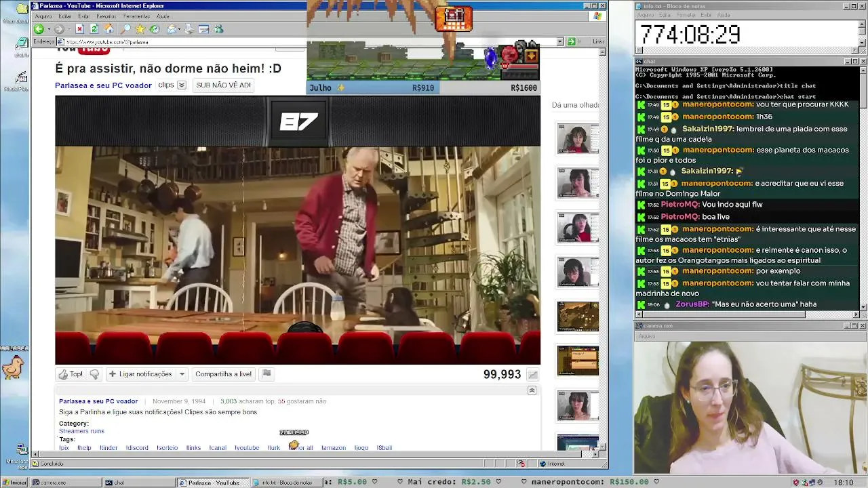Viewport: 868px width, 488px height.
Task: Open the Ligar notificações dropdown arrow
Action: (x=182, y=374)
